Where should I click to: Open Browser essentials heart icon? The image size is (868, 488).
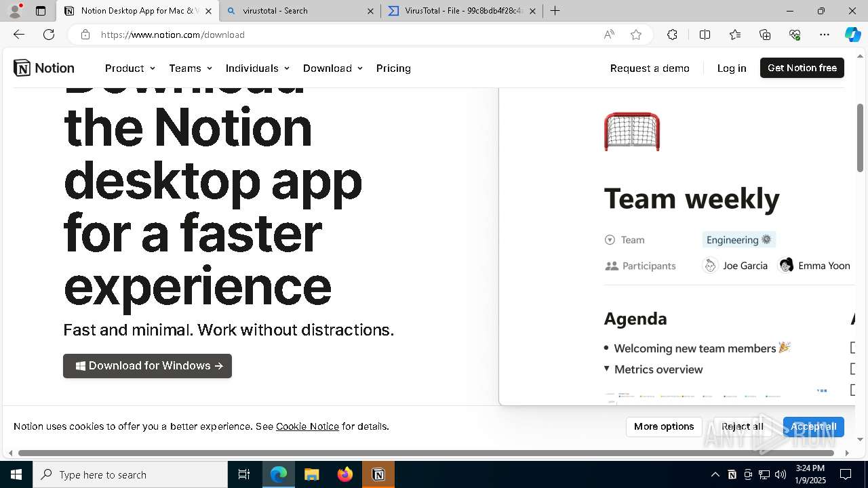(x=795, y=35)
